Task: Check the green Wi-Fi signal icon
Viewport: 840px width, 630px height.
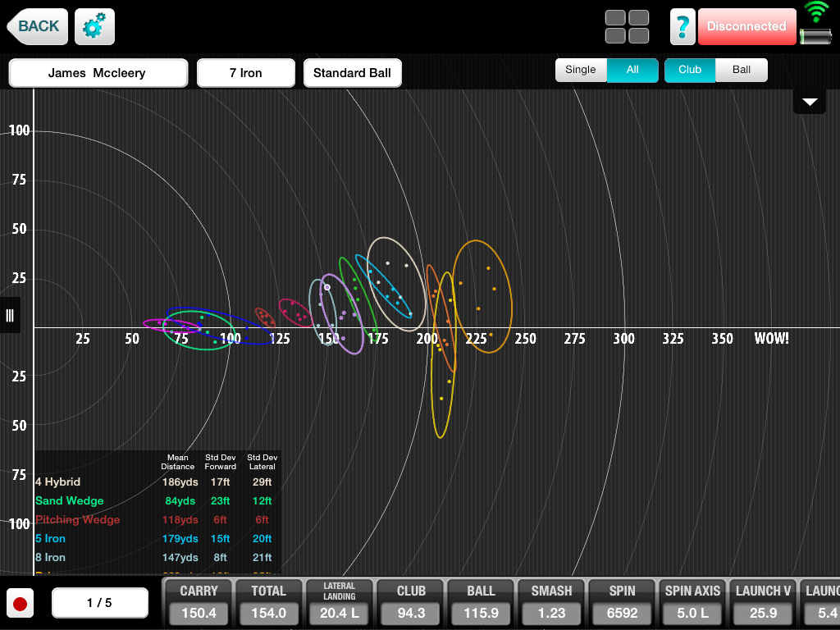Action: (816, 11)
